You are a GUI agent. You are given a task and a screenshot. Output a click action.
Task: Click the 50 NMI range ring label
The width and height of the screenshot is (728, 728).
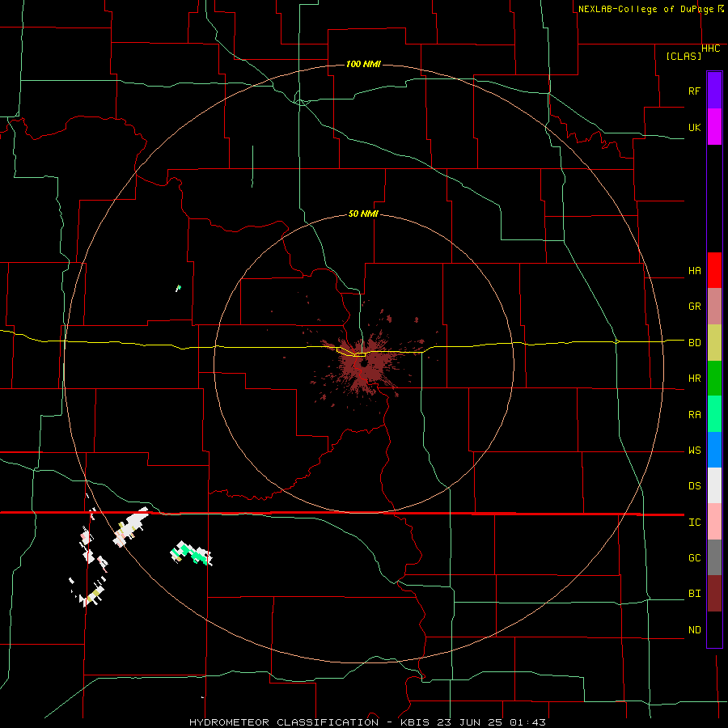pos(363,214)
